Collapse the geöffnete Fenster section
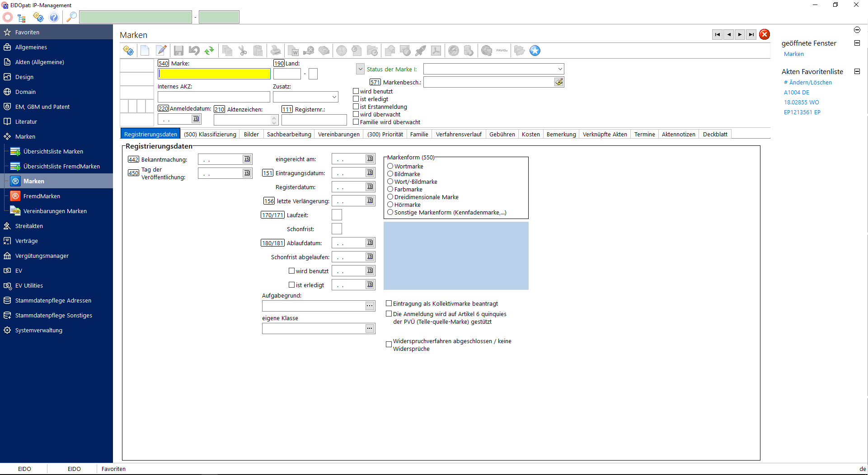Viewport: 868px width, 475px height. tap(857, 43)
